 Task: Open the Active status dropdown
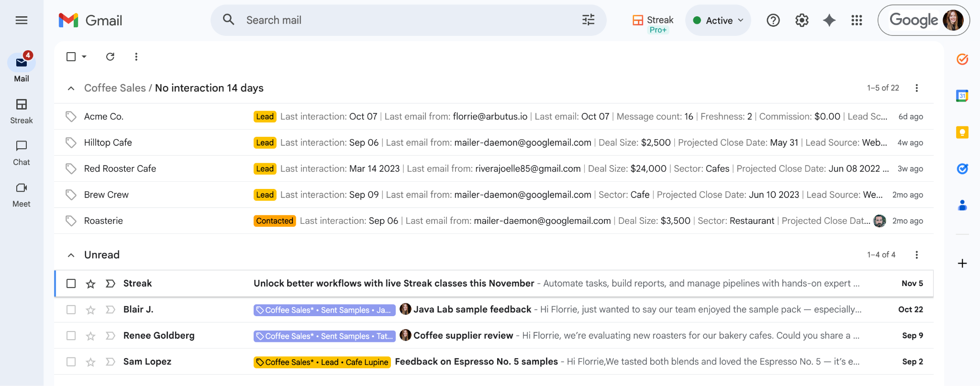pyautogui.click(x=718, y=20)
